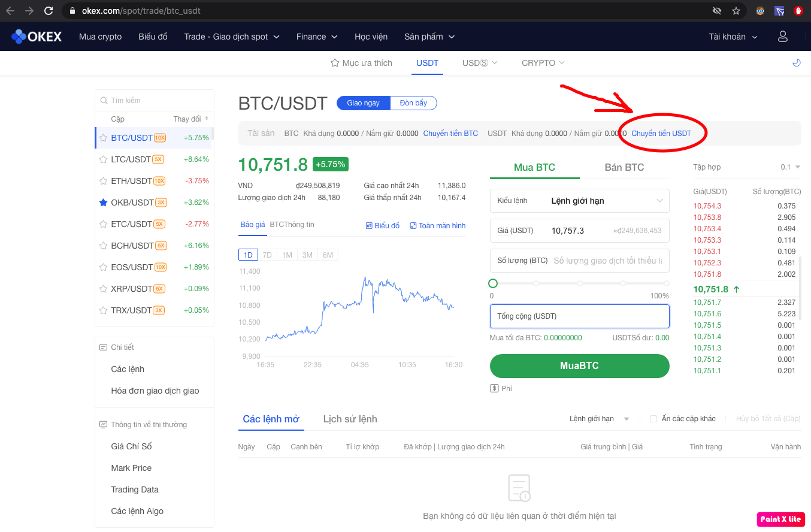Click the Tìm kiếm search field
Image resolution: width=811 pixels, height=532 pixels.
click(155, 101)
